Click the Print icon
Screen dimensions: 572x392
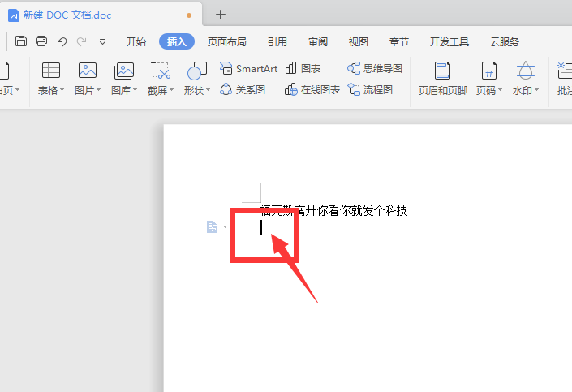click(41, 41)
